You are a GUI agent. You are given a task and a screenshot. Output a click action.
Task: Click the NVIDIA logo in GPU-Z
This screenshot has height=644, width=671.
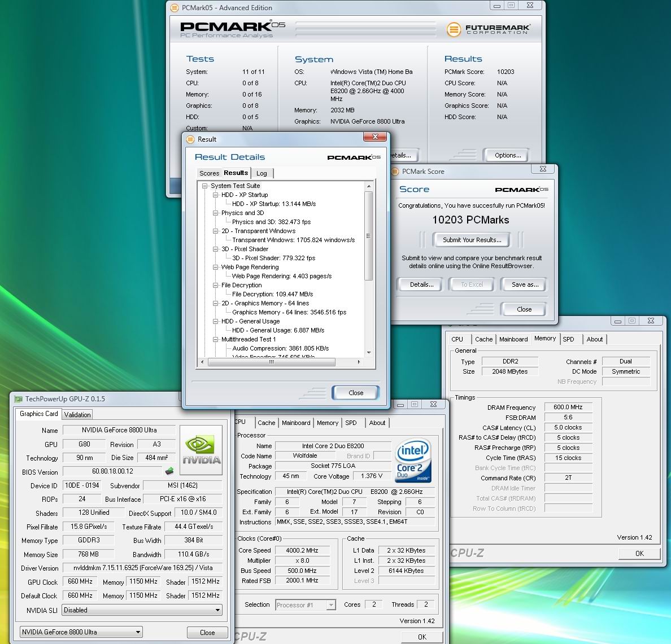201,450
